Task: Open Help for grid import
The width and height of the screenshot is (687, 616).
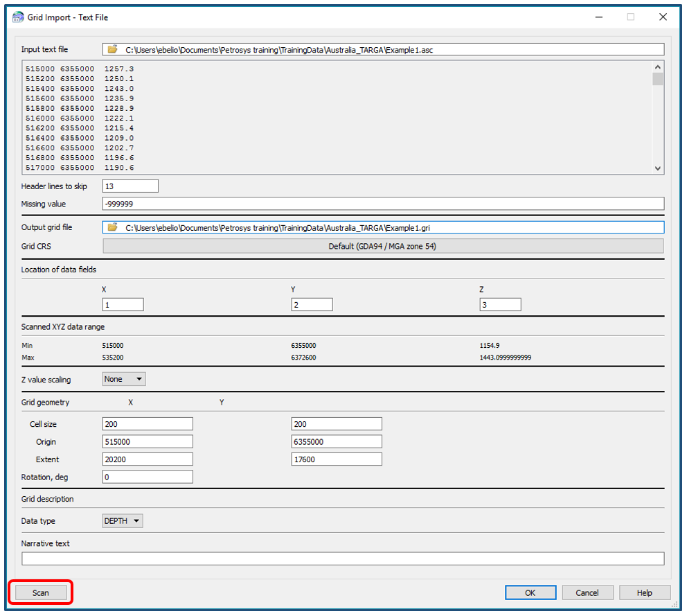Action: (x=645, y=592)
